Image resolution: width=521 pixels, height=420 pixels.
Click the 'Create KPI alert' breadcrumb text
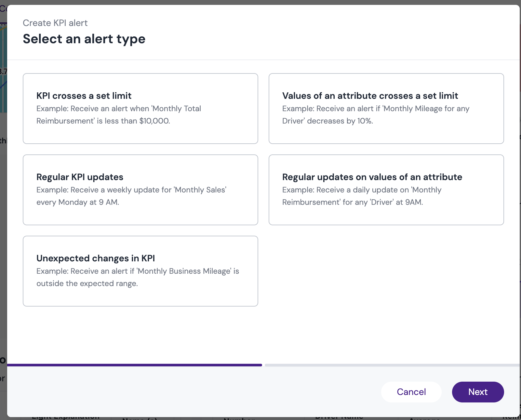coord(55,23)
